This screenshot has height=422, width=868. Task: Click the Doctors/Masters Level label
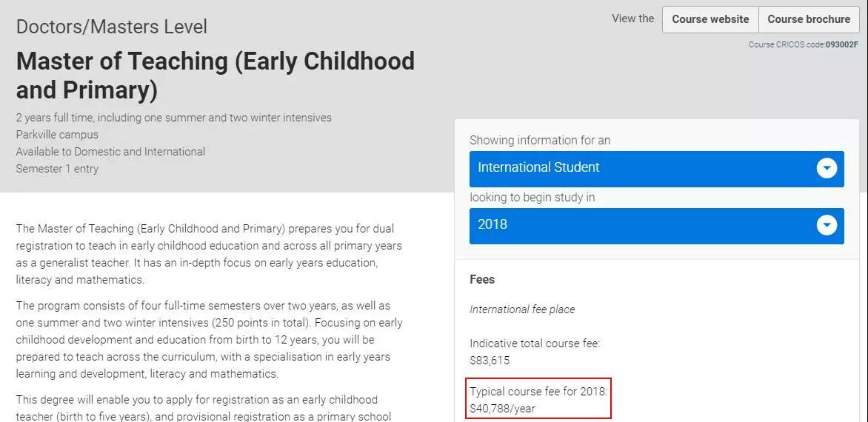112,27
